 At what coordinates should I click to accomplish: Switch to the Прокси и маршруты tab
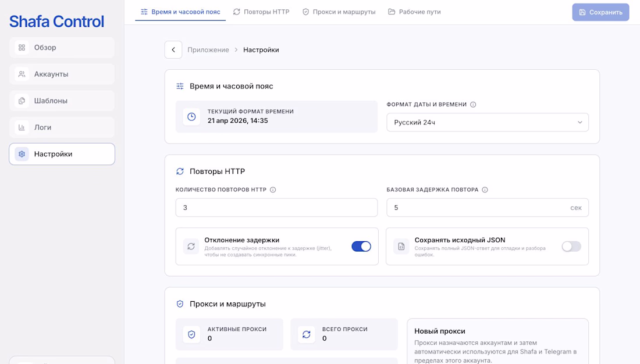click(x=339, y=12)
